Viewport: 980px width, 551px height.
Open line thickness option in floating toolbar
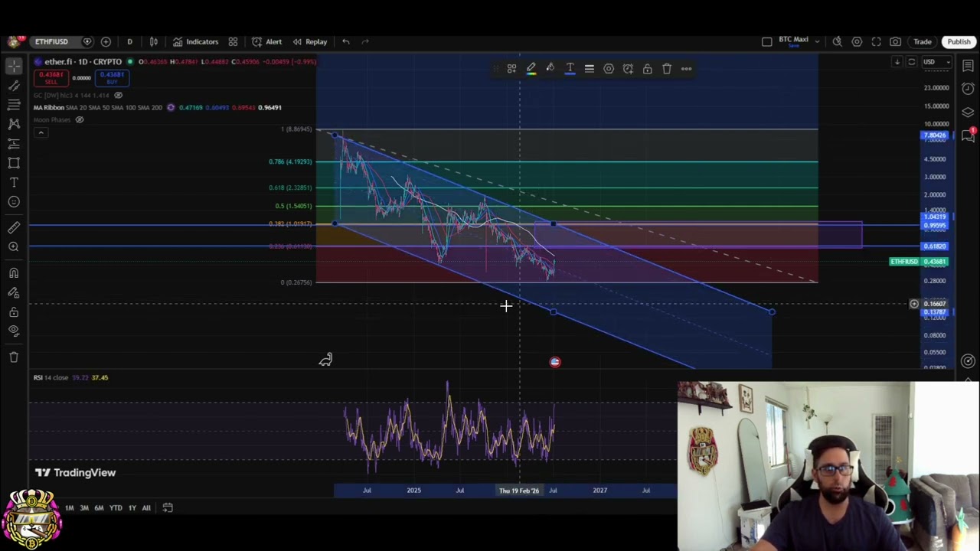point(590,69)
